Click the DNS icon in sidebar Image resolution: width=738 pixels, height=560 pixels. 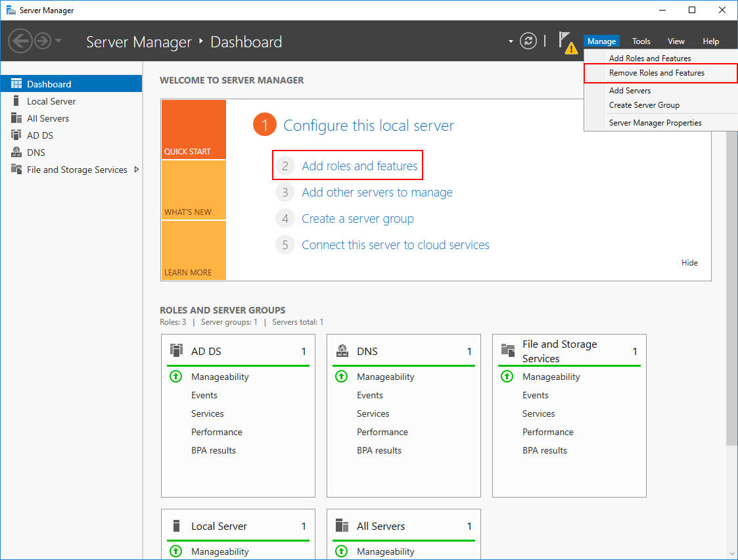(16, 152)
